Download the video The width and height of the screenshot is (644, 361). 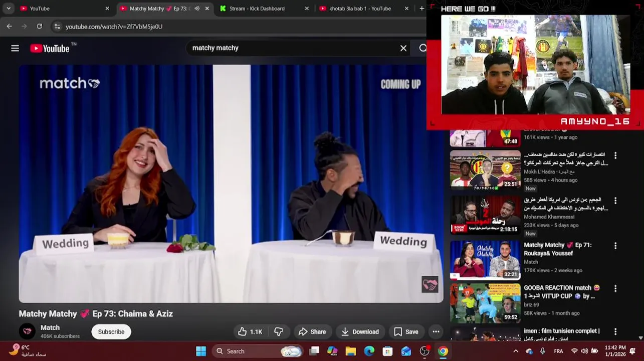(360, 332)
